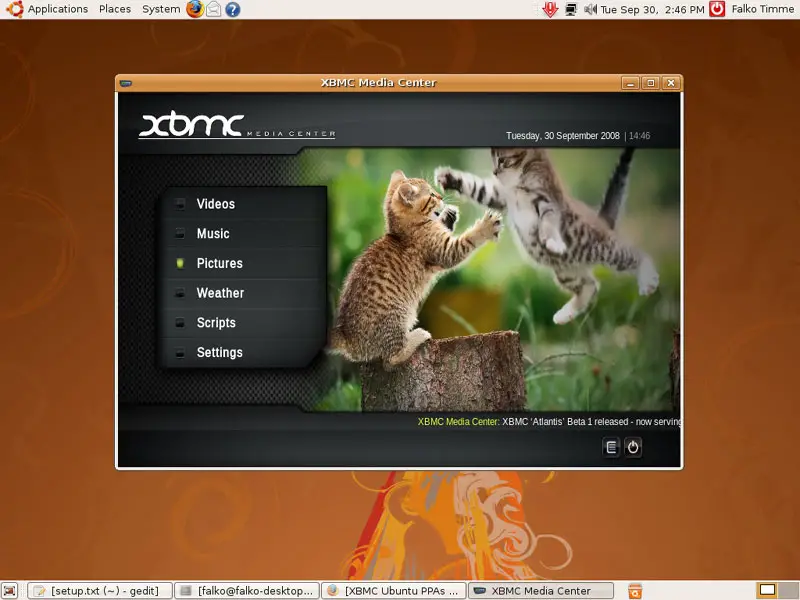Click the XBMC Media Center logo
The image size is (800, 600).
click(x=237, y=124)
